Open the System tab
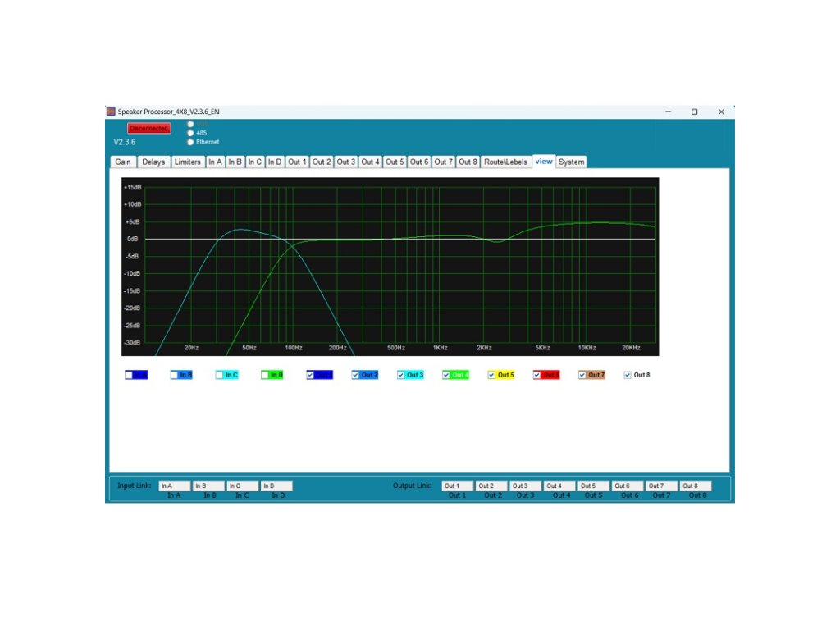 point(571,162)
